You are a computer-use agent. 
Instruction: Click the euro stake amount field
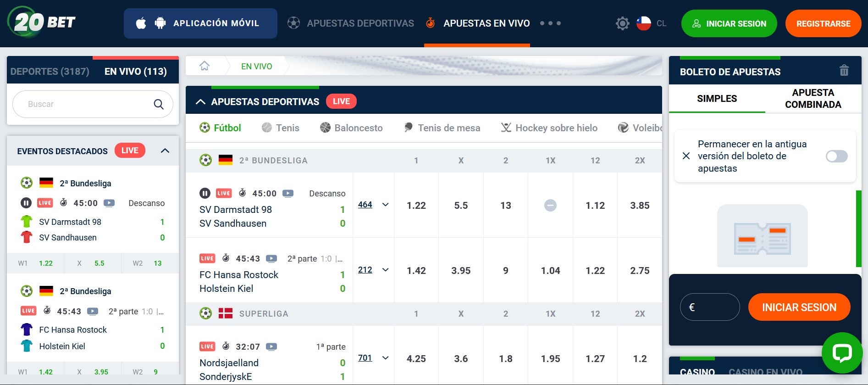[710, 307]
